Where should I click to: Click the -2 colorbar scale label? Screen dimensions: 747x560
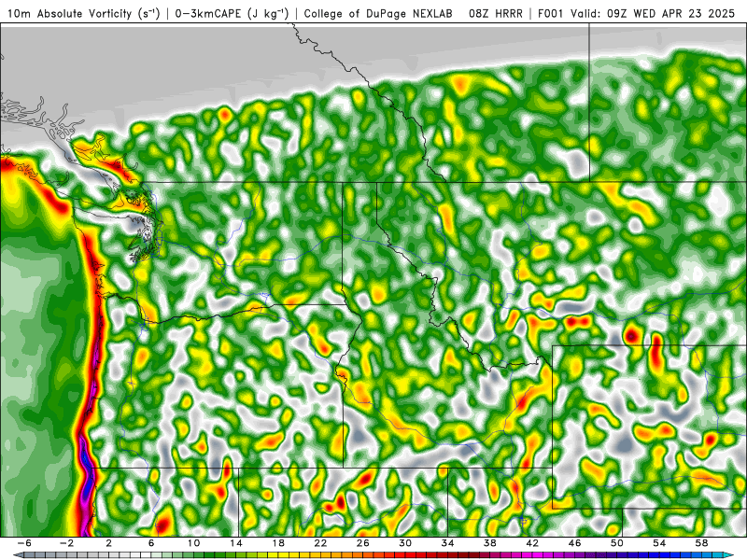click(x=66, y=543)
